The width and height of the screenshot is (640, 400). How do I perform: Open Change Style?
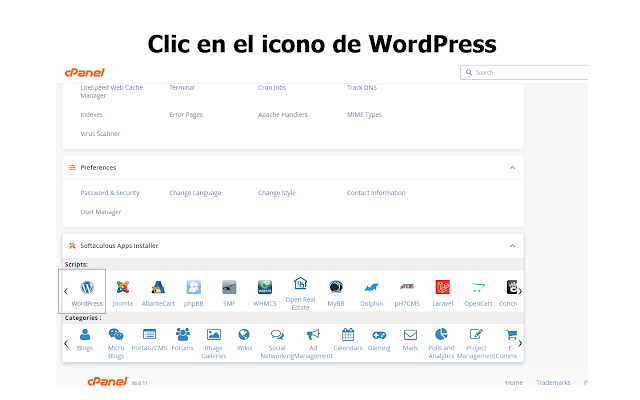click(x=276, y=193)
